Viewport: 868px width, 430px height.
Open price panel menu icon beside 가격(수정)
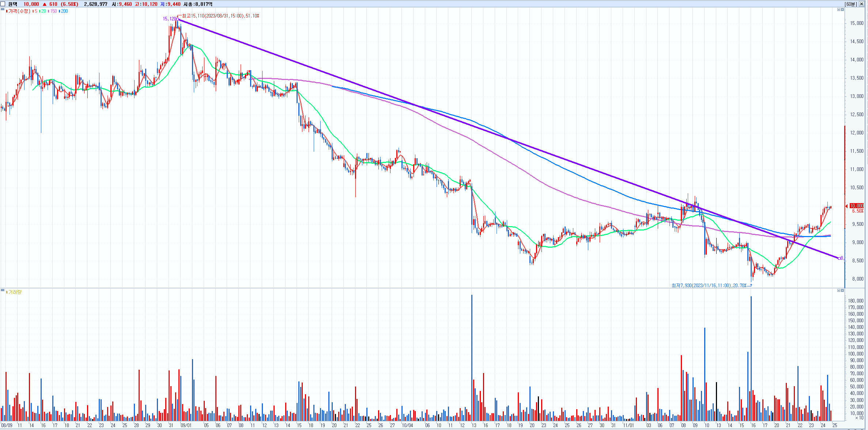(3, 9)
